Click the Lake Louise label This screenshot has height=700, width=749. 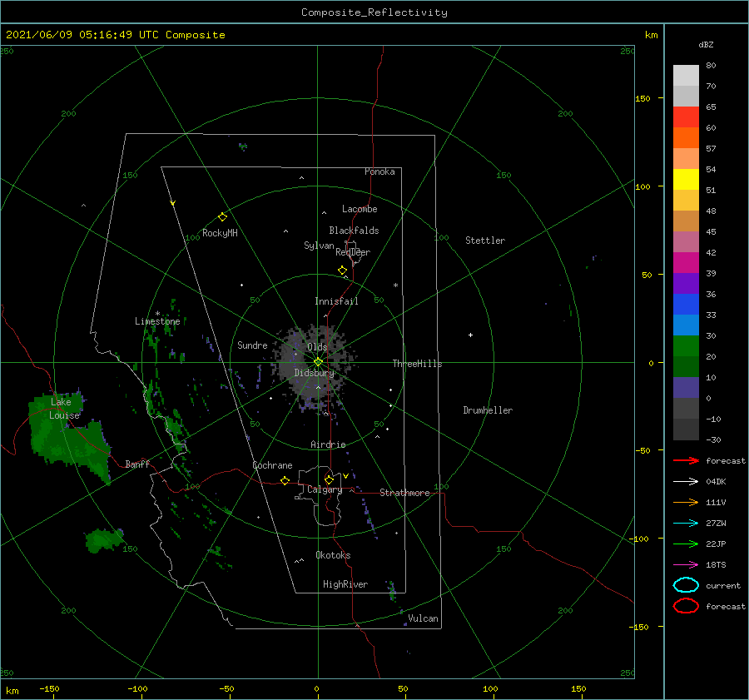(64, 409)
